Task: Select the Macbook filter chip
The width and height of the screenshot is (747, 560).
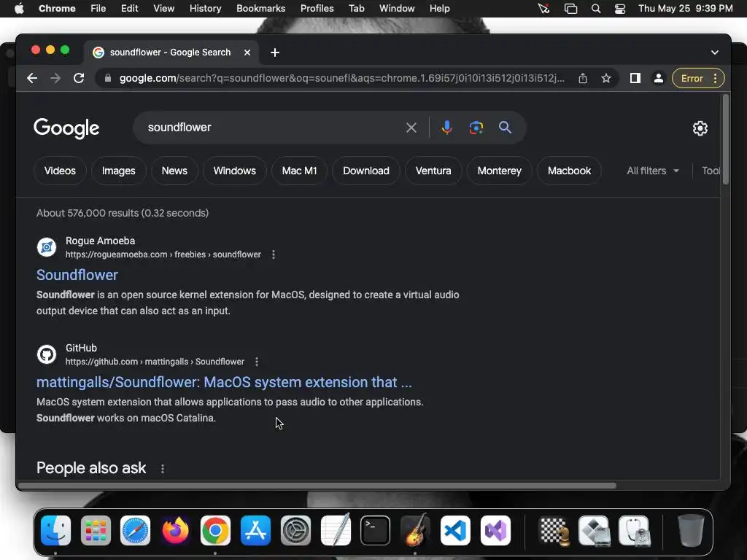Action: (x=569, y=171)
